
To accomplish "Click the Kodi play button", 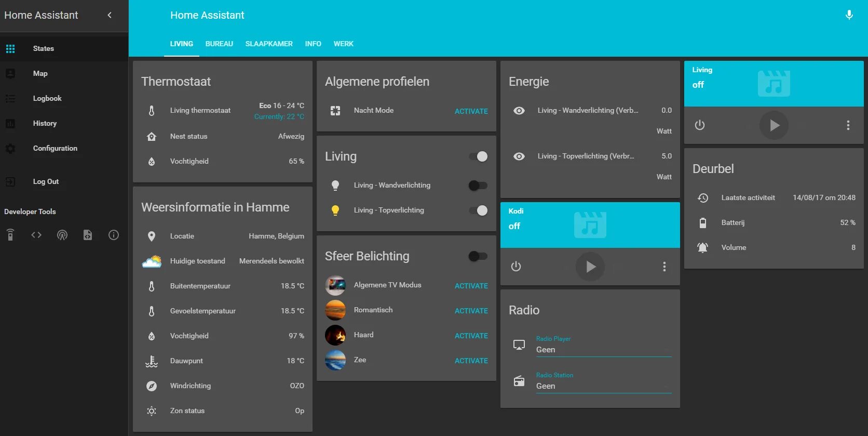I will (x=590, y=267).
